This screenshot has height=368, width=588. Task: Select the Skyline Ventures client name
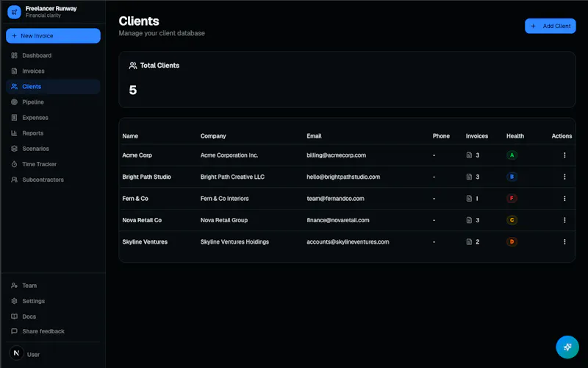pos(145,242)
